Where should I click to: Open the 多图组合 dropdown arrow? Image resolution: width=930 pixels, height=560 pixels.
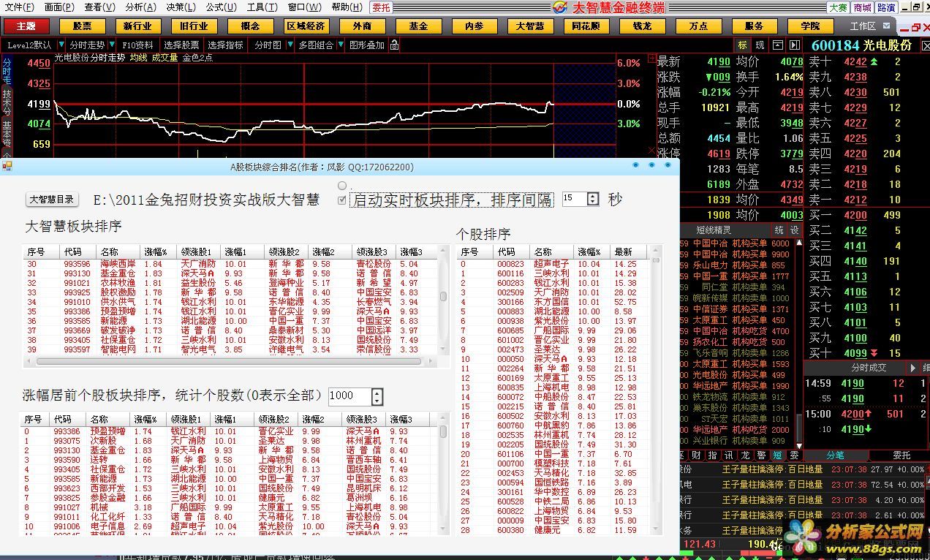(x=339, y=45)
